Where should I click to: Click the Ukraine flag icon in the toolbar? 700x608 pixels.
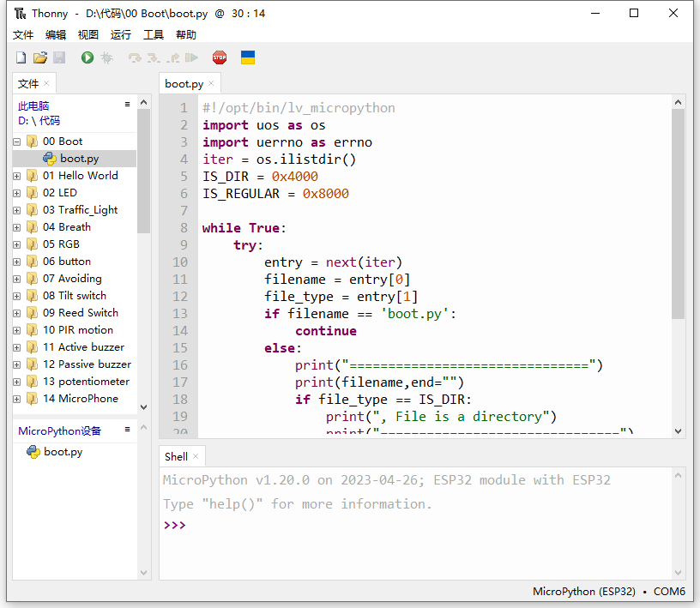pyautogui.click(x=248, y=57)
